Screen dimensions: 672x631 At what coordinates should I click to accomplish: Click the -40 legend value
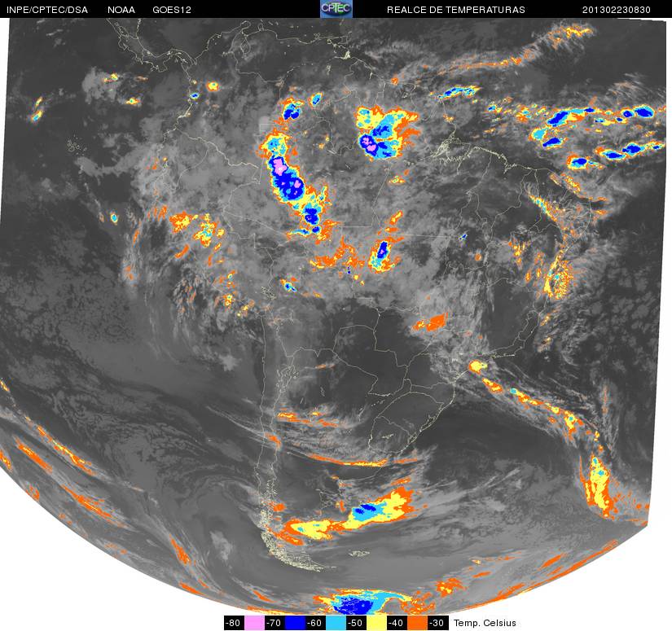pyautogui.click(x=397, y=623)
